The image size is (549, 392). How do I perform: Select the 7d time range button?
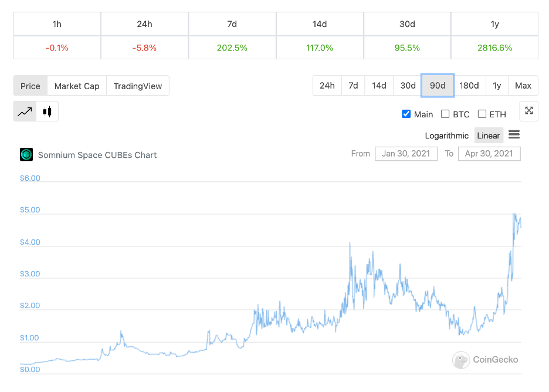pos(353,86)
